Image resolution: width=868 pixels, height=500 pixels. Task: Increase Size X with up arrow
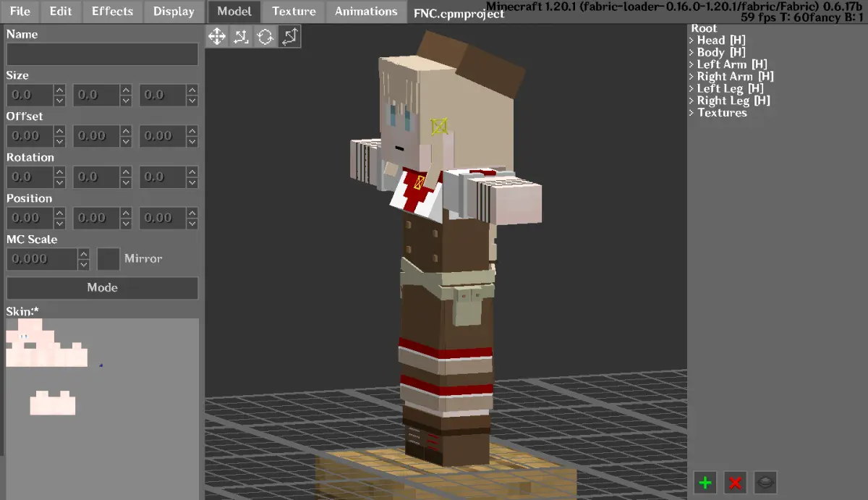tap(60, 90)
